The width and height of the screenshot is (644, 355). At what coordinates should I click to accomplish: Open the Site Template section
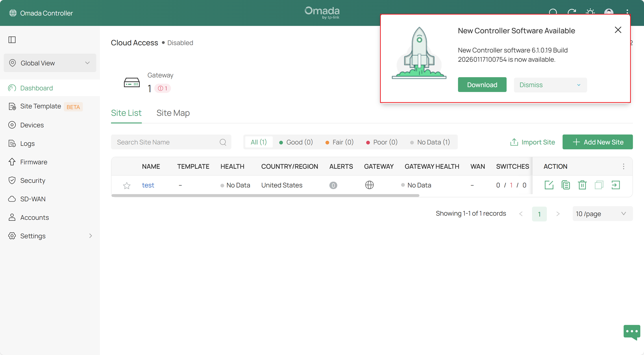click(41, 106)
